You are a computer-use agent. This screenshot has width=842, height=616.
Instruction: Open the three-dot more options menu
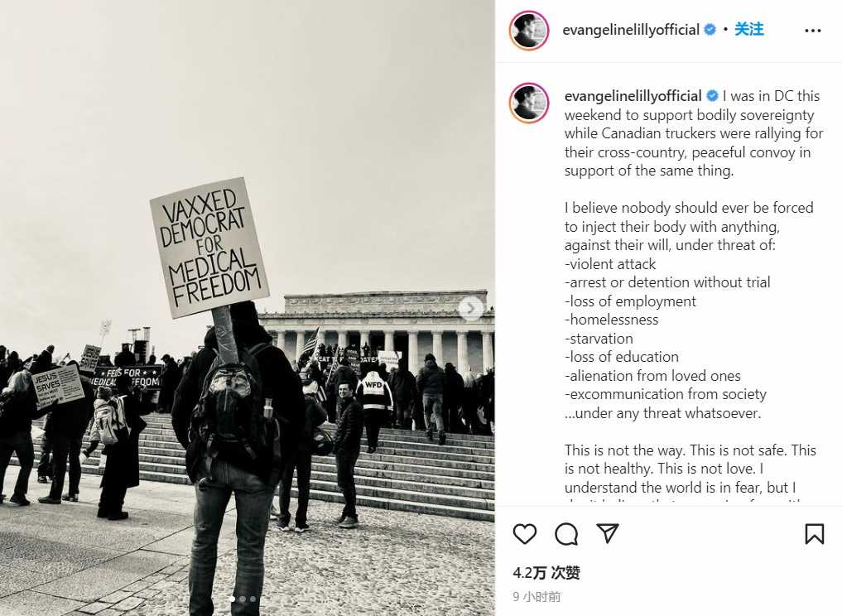tap(813, 31)
